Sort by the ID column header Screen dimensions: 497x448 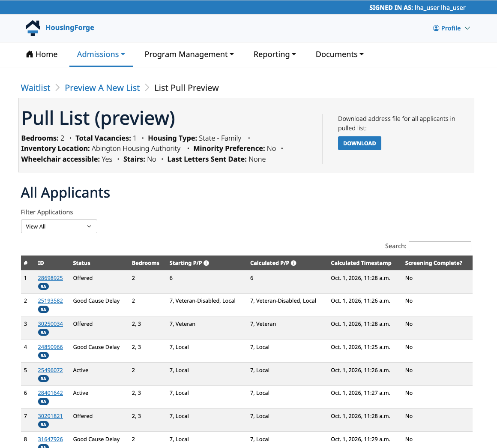click(41, 263)
